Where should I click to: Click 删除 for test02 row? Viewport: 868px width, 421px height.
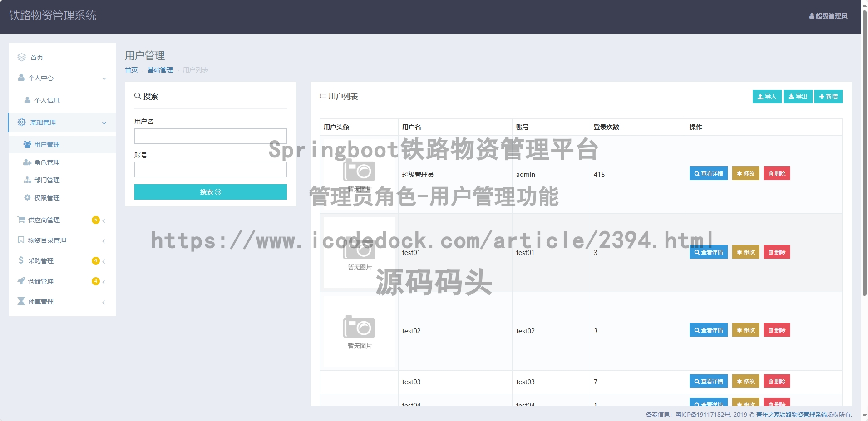click(777, 330)
